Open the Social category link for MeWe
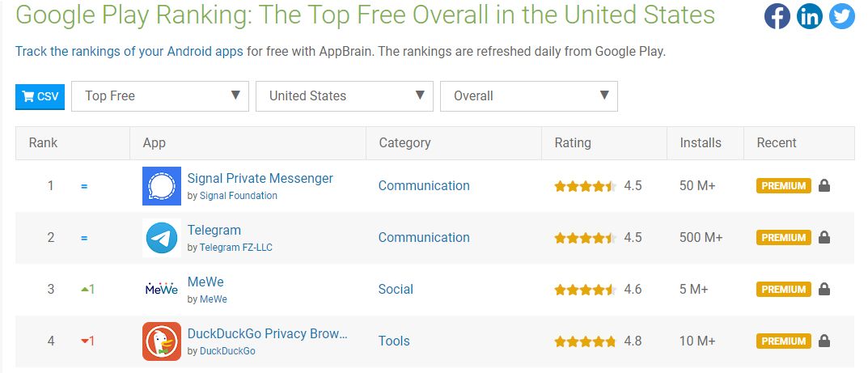Viewport: 868px width, 373px height. coord(396,290)
